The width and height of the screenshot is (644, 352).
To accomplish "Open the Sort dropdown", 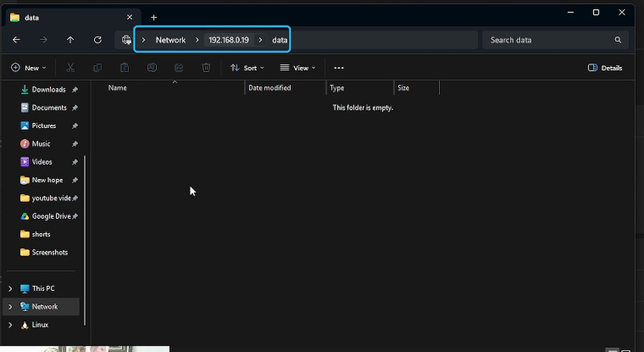I will (247, 68).
